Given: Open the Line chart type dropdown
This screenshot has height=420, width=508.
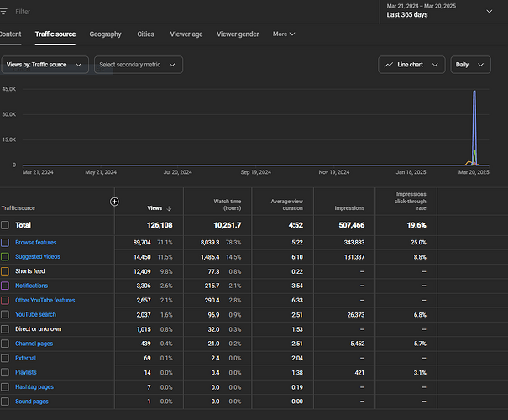Looking at the screenshot, I should click(411, 65).
